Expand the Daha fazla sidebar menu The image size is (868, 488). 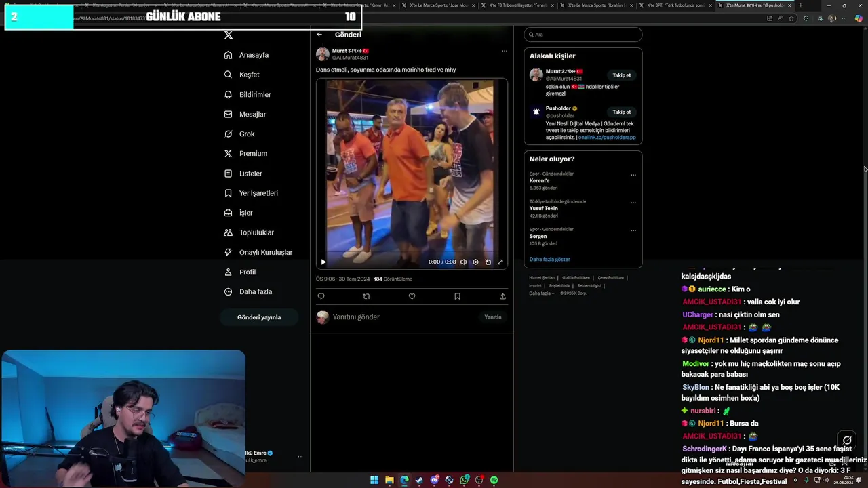pyautogui.click(x=248, y=291)
